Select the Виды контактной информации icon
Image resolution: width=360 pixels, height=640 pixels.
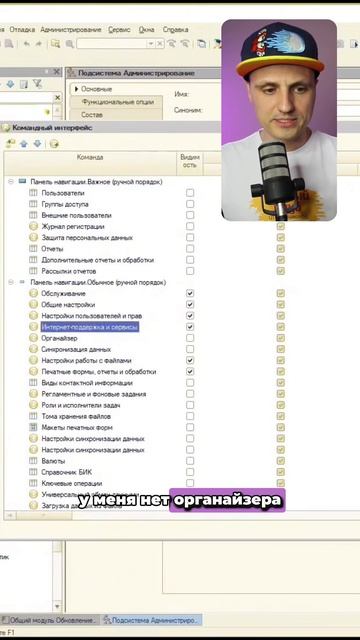pos(33,383)
